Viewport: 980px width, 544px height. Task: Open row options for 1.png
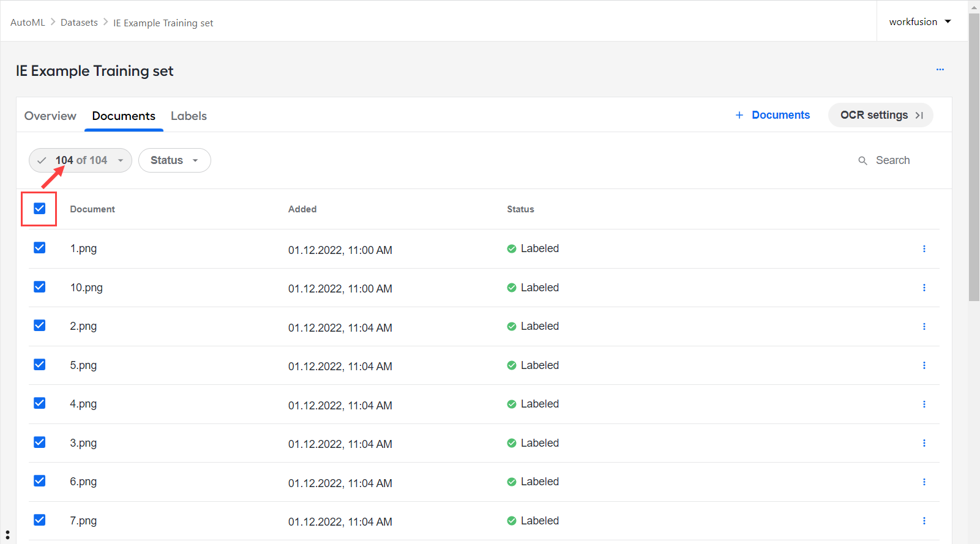924,249
